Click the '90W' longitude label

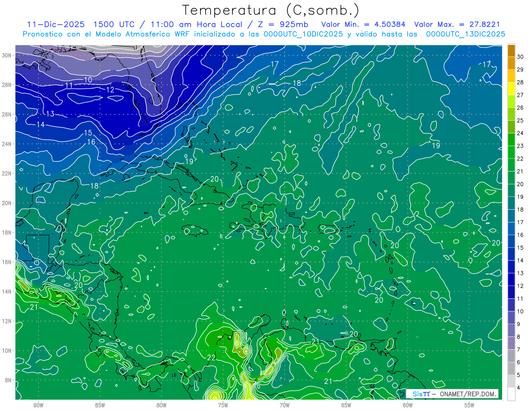(39, 405)
